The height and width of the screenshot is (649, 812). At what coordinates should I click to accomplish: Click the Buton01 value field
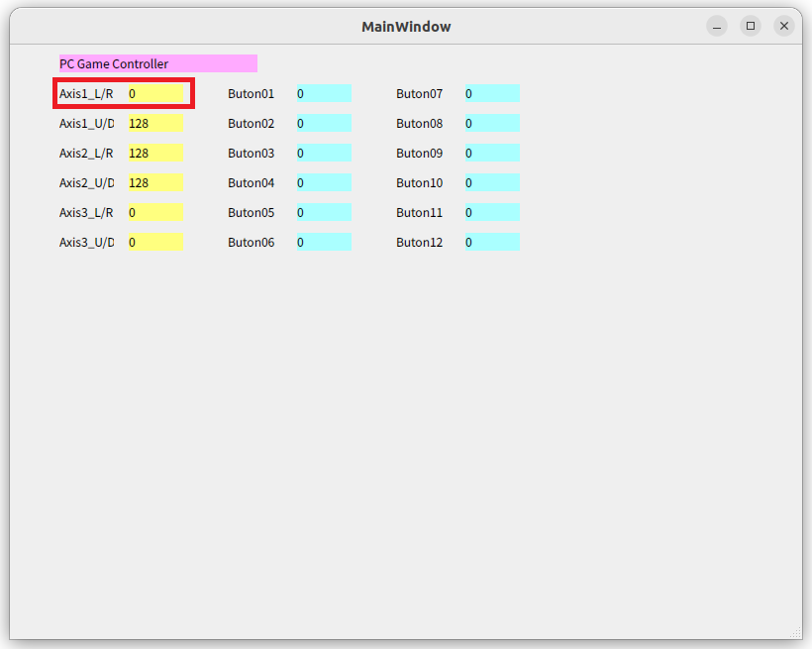pos(322,93)
